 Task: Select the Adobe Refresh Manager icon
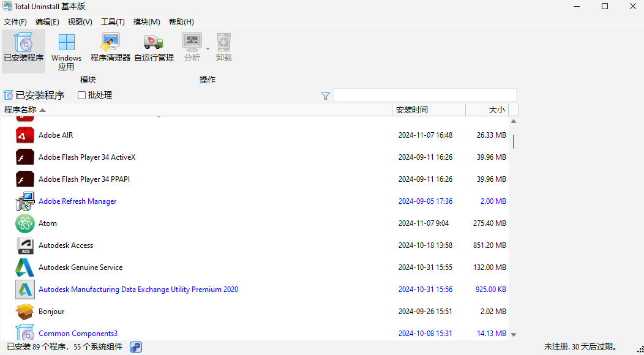[x=24, y=201]
